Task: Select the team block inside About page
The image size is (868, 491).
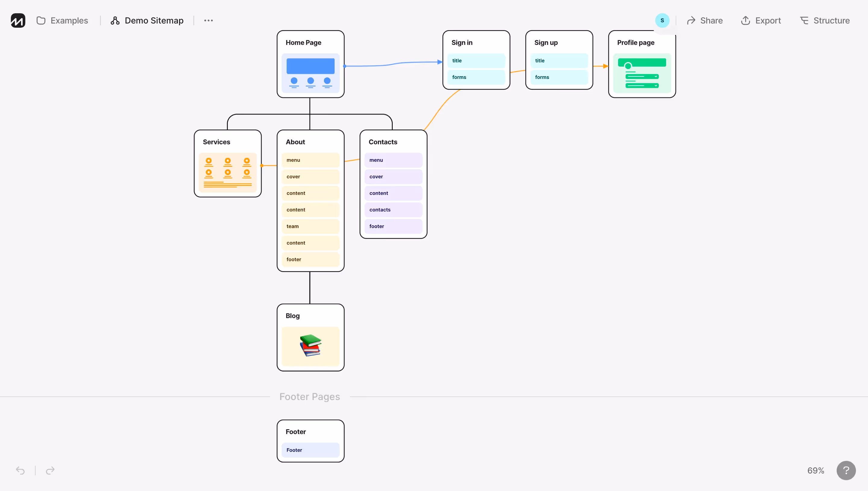Action: coord(310,226)
